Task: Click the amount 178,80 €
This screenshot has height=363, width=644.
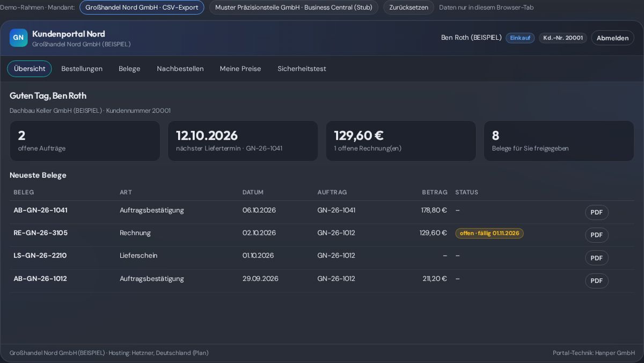Action: tap(434, 210)
